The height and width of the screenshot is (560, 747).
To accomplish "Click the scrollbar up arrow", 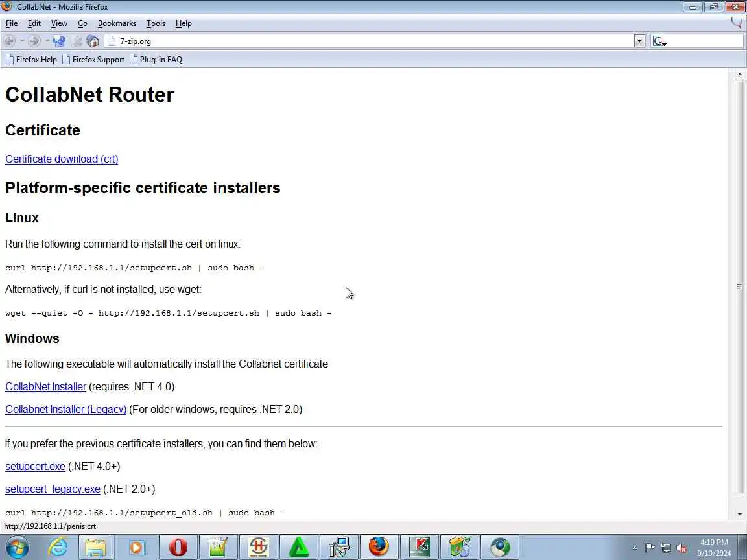I will coord(739,74).
